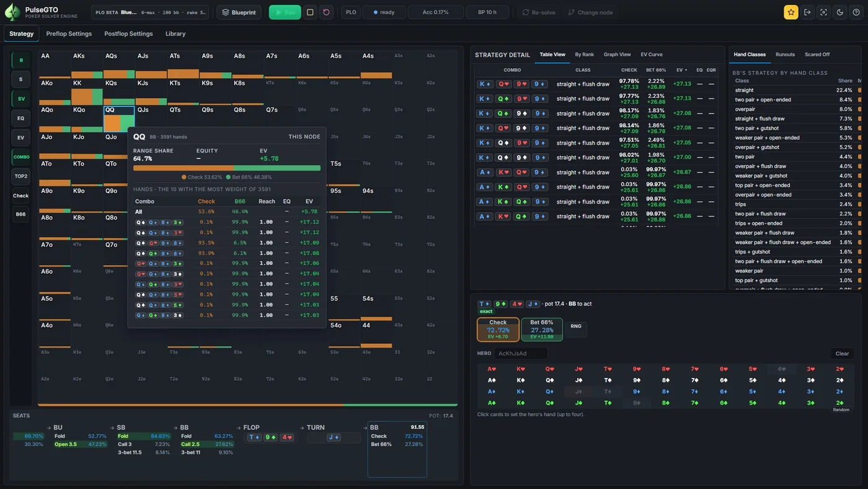Image resolution: width=868 pixels, height=489 pixels.
Task: Open the Postflop Settings tab
Action: 128,34
